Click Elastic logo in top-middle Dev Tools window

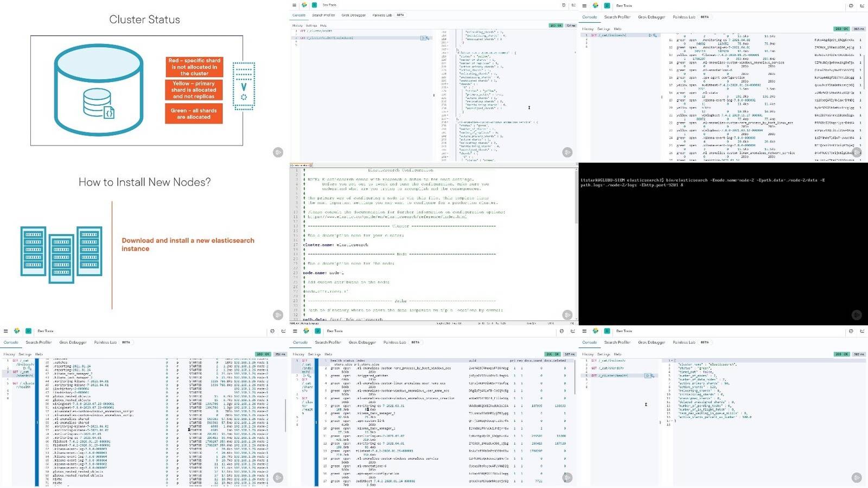click(x=304, y=5)
